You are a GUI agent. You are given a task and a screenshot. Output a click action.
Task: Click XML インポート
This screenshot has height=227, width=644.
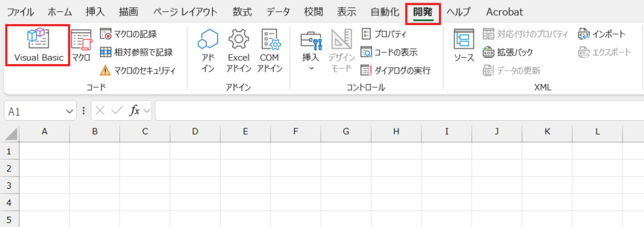[x=602, y=34]
